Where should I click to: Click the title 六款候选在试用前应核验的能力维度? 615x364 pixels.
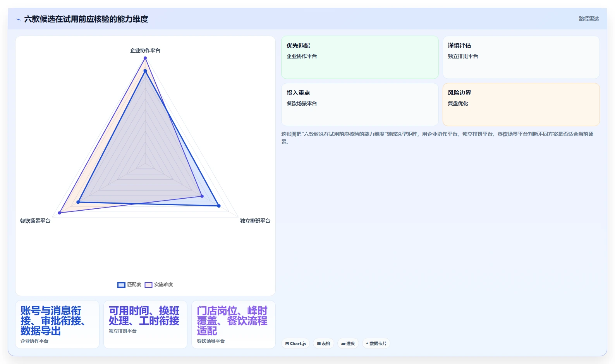point(86,19)
